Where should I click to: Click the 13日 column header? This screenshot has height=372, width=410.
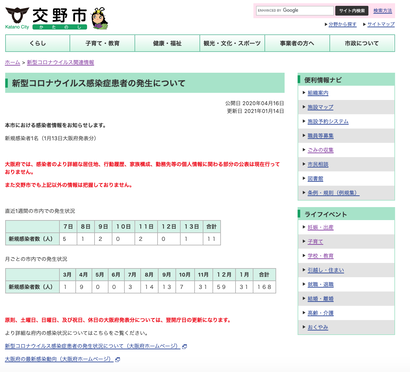click(x=192, y=227)
